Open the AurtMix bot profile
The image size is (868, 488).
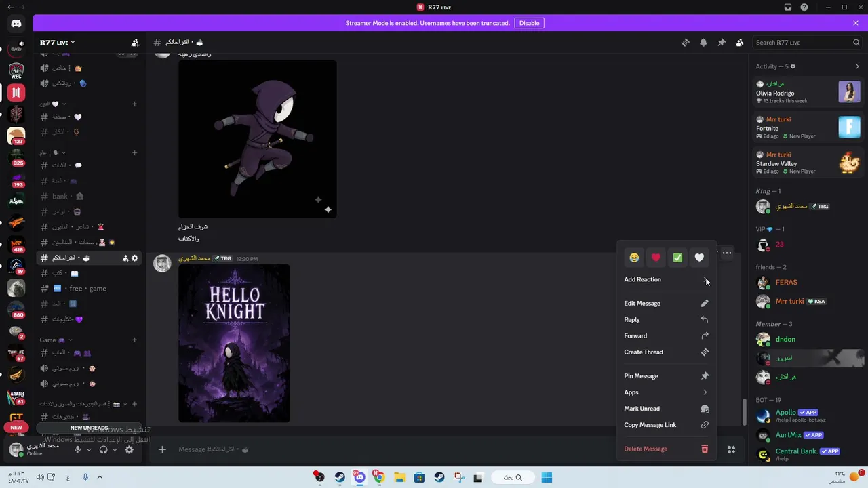coord(808,435)
